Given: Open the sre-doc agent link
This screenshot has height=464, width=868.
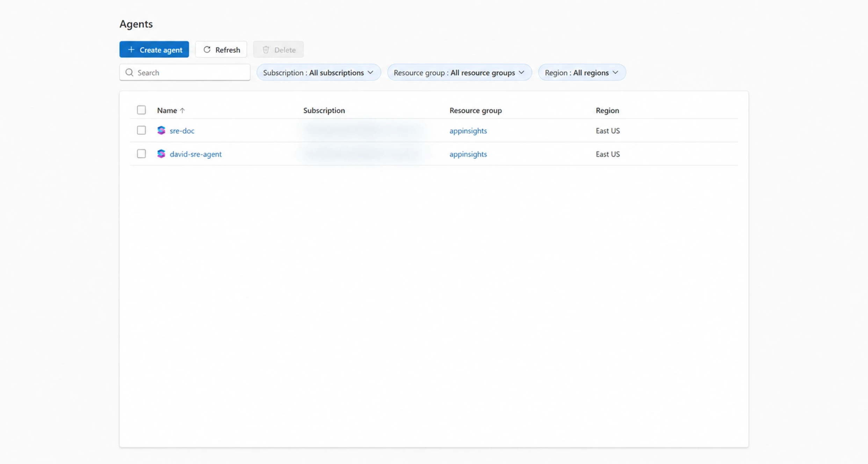Looking at the screenshot, I should (x=182, y=131).
